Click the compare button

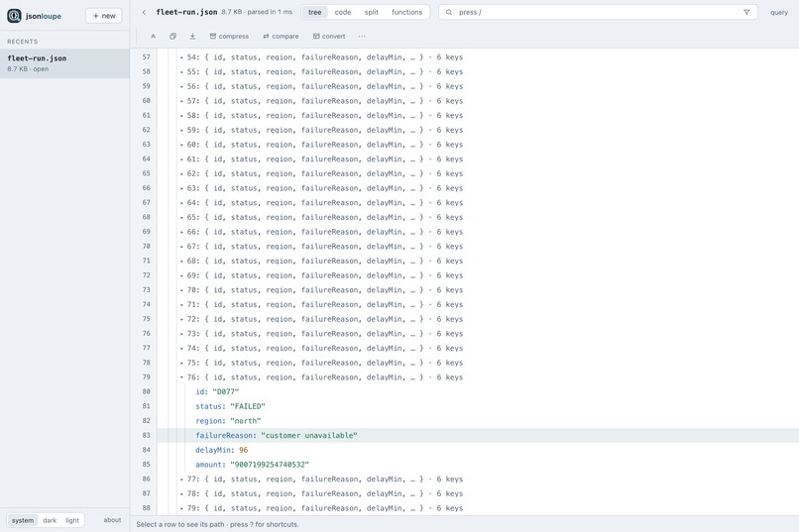[x=281, y=36]
